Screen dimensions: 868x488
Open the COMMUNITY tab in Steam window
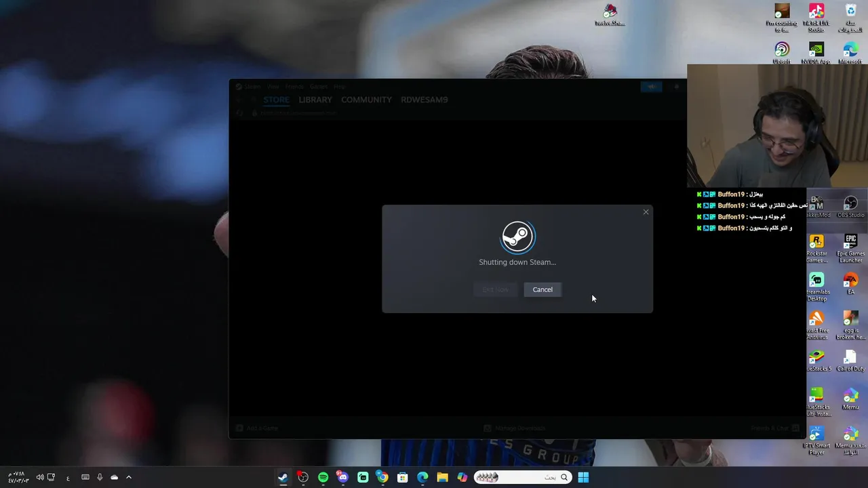click(x=366, y=100)
